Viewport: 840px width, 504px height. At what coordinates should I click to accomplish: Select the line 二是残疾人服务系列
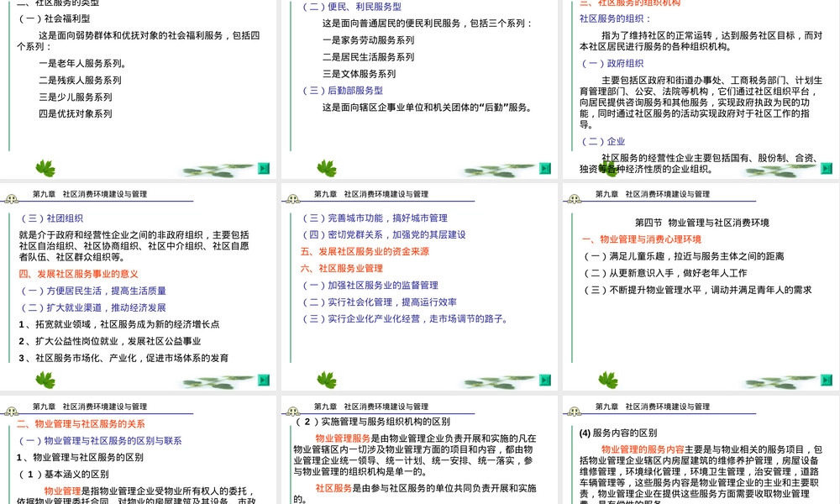[x=80, y=81]
